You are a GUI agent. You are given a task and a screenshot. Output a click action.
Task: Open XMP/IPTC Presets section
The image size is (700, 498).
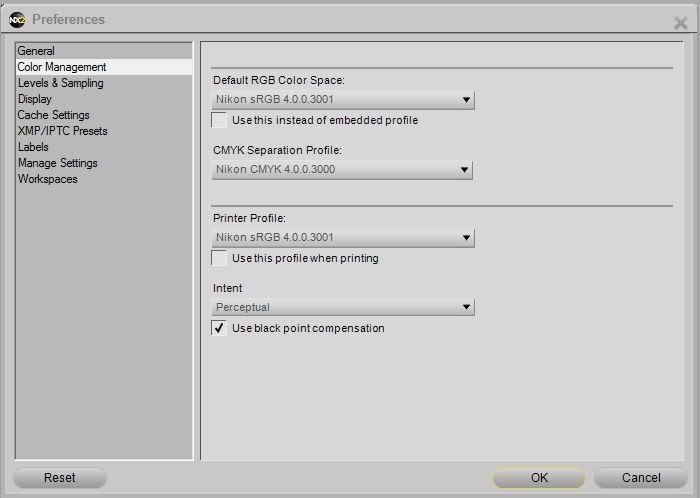(x=62, y=131)
